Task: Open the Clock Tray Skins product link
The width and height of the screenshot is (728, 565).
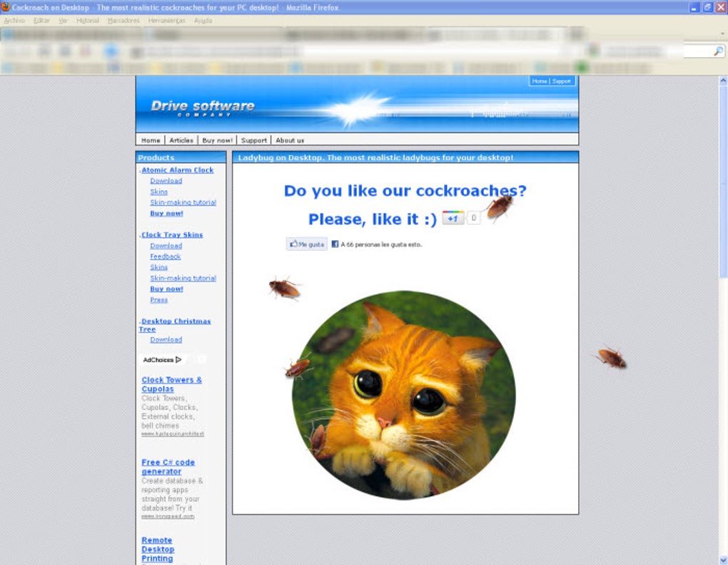Action: (x=172, y=234)
